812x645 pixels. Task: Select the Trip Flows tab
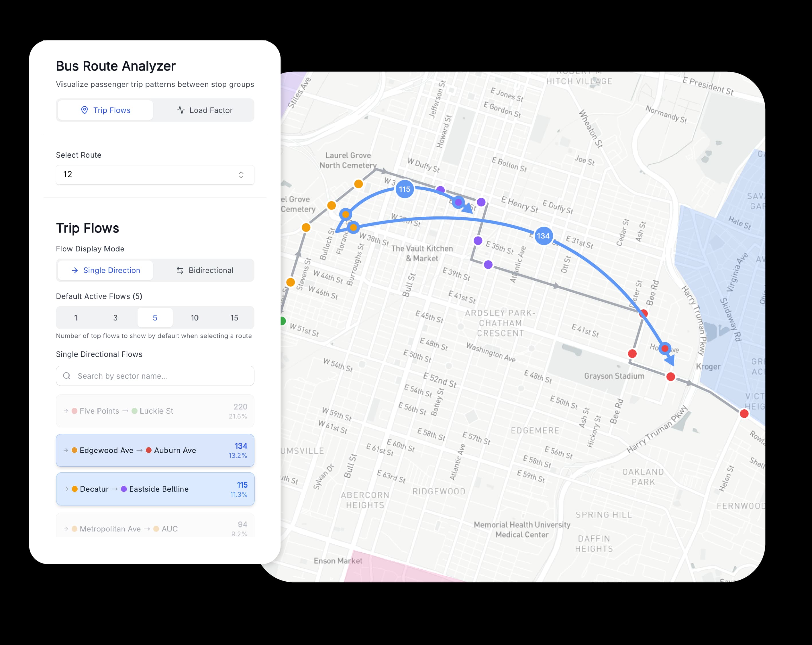point(105,110)
